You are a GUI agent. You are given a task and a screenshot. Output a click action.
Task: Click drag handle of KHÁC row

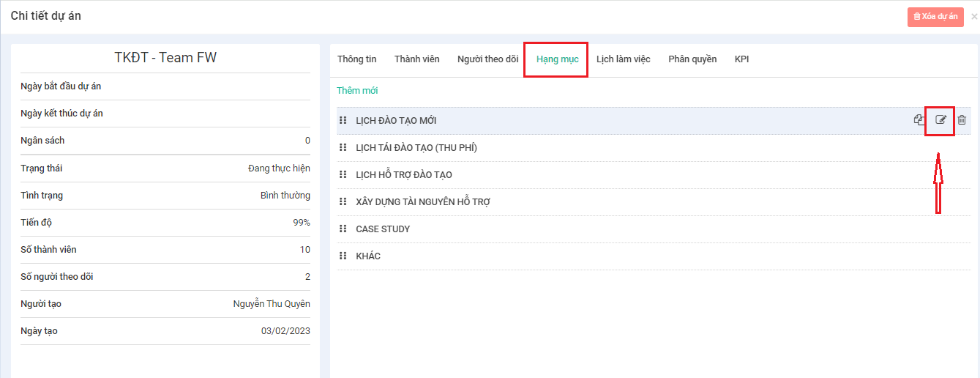pos(343,256)
